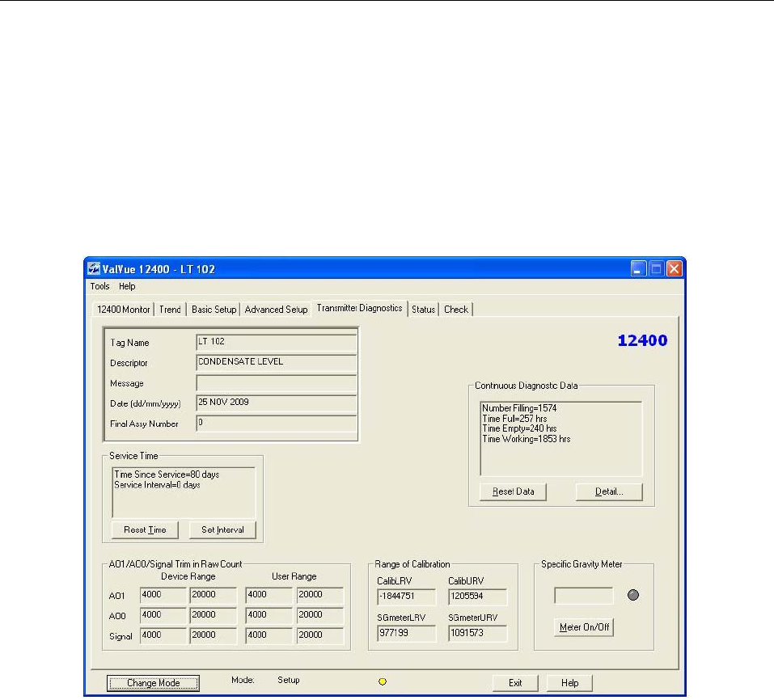Click the ValVue app icon in title bar
Screen dimensions: 774x700
93,269
